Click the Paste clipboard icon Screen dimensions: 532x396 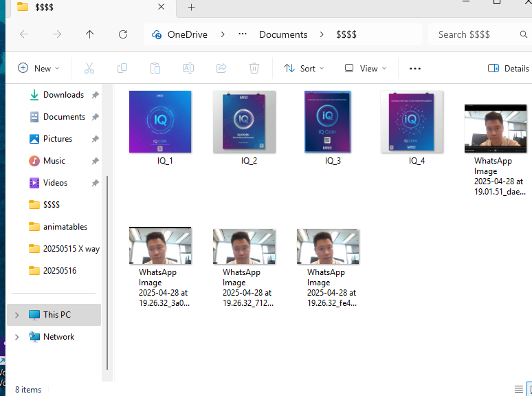[x=155, y=68]
